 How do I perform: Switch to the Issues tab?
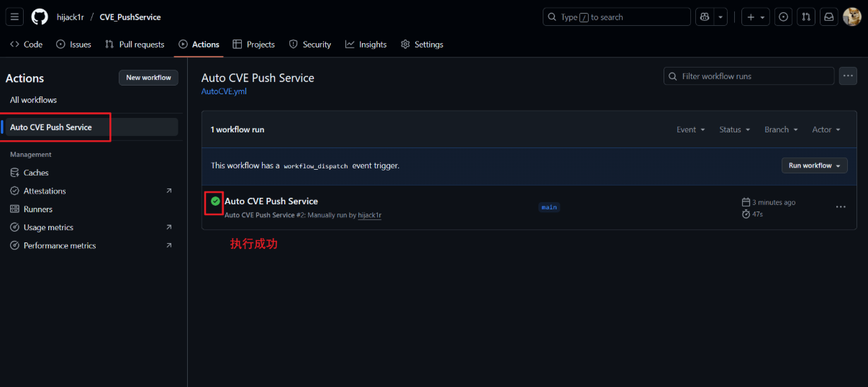(x=73, y=45)
